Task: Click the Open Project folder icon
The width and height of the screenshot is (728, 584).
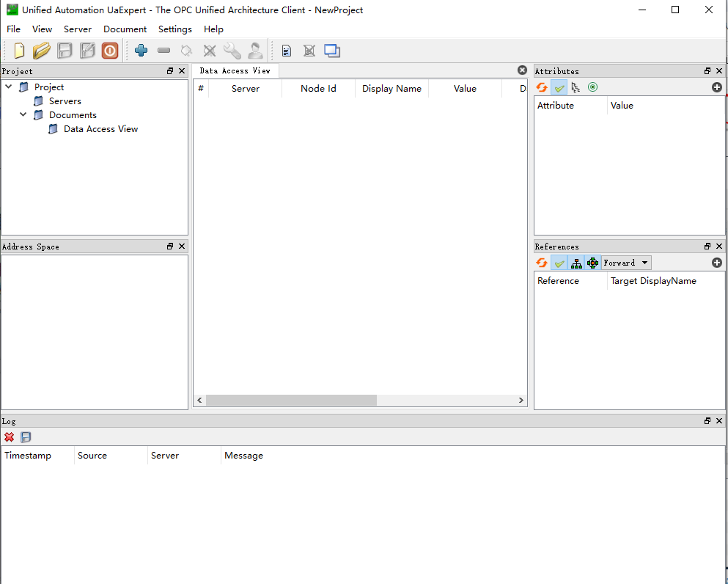Action: coord(42,51)
